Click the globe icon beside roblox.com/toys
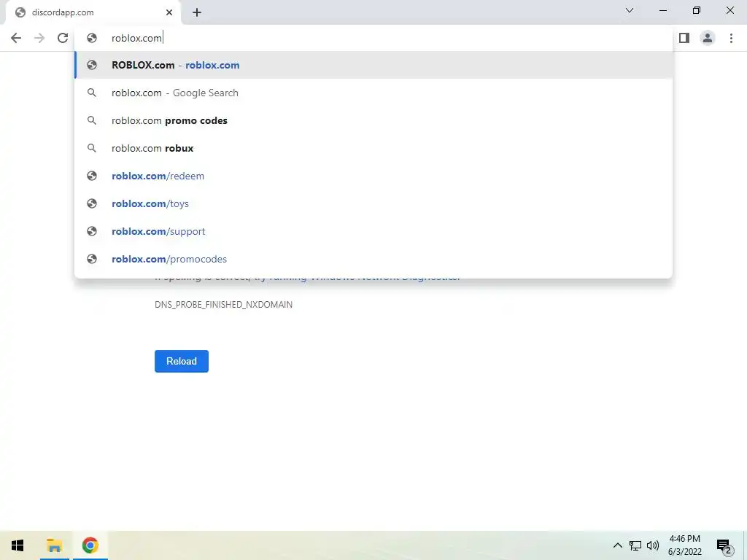 point(92,203)
